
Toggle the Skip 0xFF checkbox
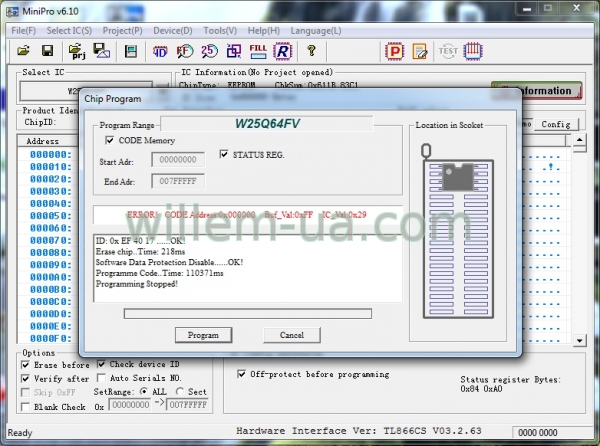tap(25, 392)
